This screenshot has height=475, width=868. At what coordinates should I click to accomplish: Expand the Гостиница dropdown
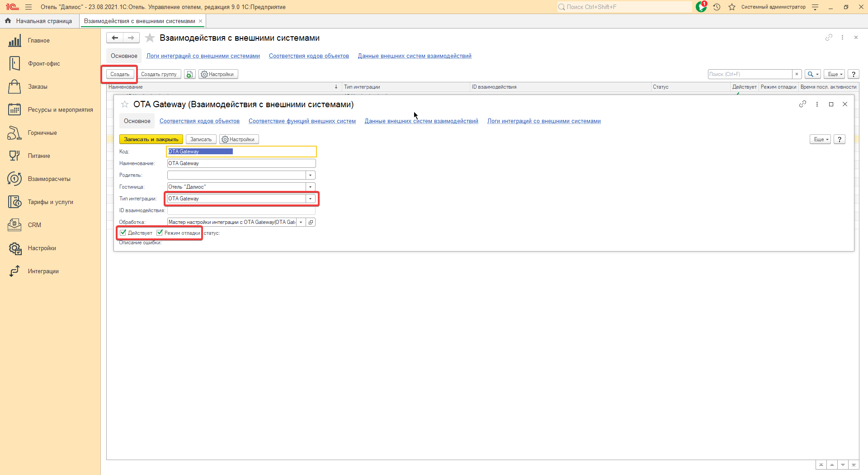pyautogui.click(x=310, y=187)
